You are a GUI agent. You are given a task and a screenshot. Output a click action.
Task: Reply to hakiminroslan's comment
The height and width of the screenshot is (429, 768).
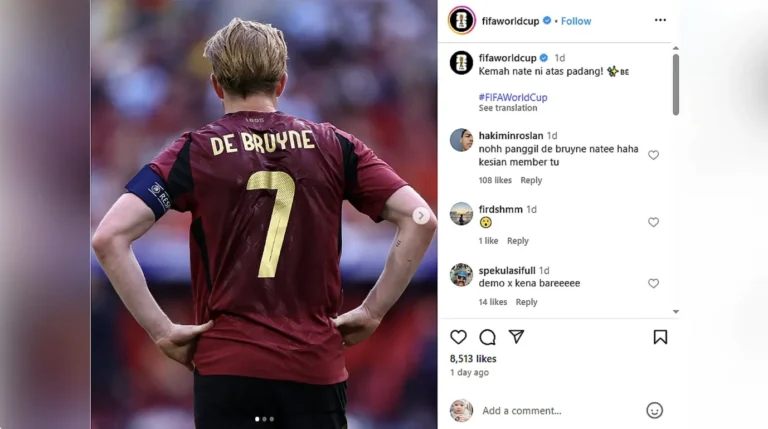pos(531,180)
